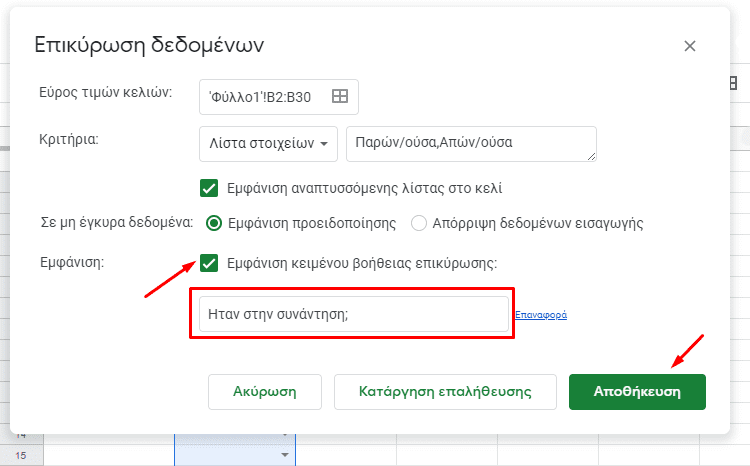The width and height of the screenshot is (750, 466).
Task: Click the cell range field 'Φύλλο1'!B2:B30
Action: [x=264, y=96]
